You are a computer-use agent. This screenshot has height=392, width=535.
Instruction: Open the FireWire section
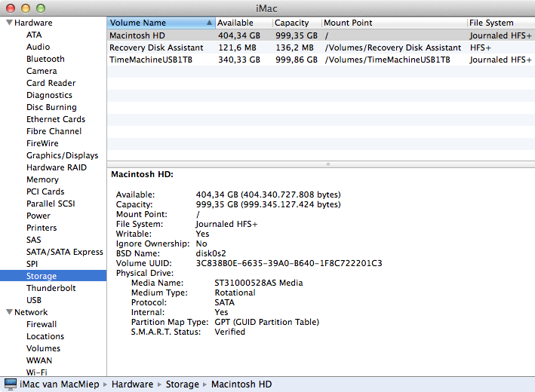42,143
